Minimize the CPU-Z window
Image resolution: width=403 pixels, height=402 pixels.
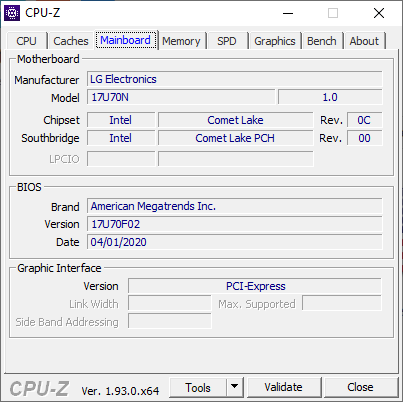point(288,13)
